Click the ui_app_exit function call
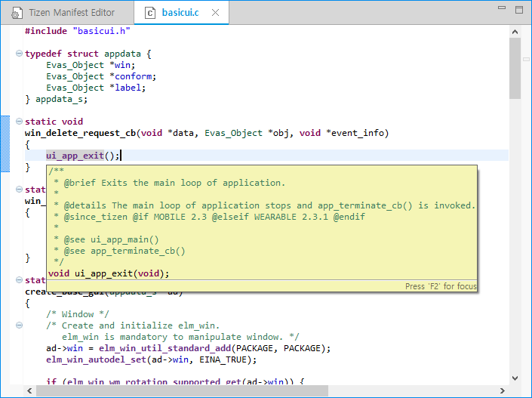 (x=75, y=156)
